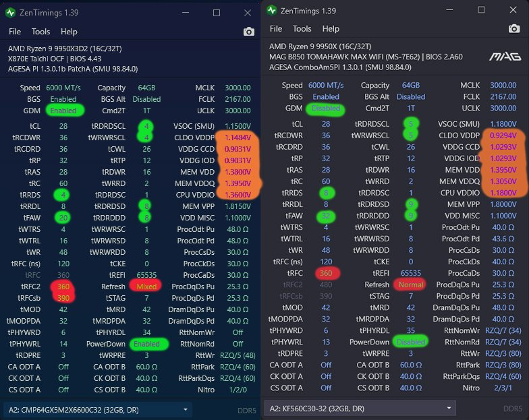Click the ZenTimings app logo in right window title bar
529x420 pixels.
point(271,11)
